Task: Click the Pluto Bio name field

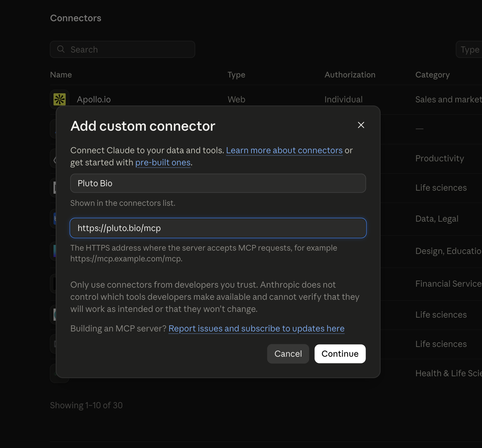Action: (218, 183)
